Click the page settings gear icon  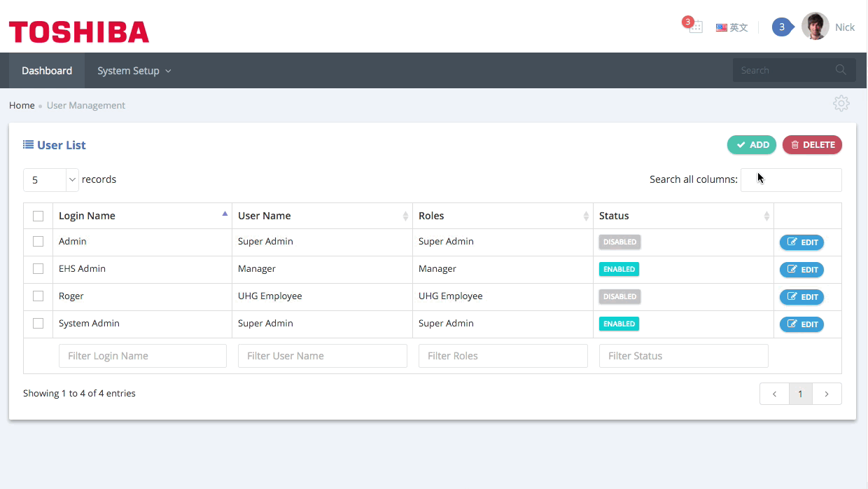coord(841,104)
